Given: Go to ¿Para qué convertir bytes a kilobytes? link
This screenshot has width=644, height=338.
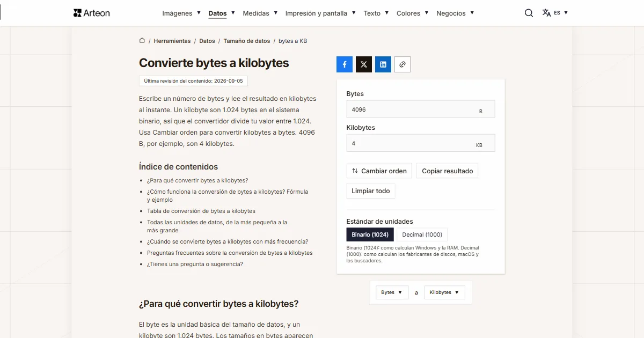Looking at the screenshot, I should coord(197,180).
